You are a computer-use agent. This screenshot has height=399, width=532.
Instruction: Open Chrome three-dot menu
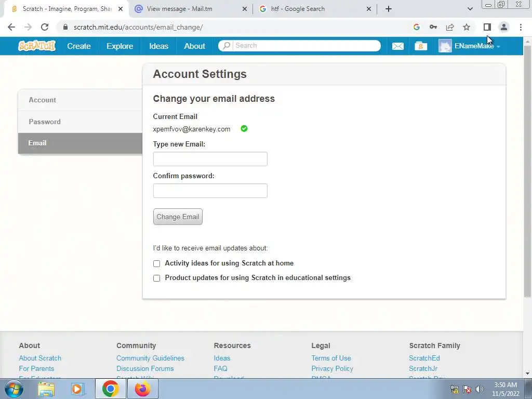[521, 27]
